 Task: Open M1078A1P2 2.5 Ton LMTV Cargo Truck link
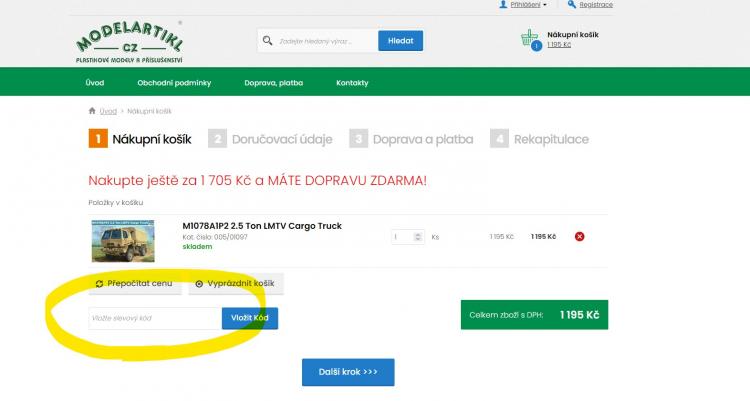pos(262,226)
